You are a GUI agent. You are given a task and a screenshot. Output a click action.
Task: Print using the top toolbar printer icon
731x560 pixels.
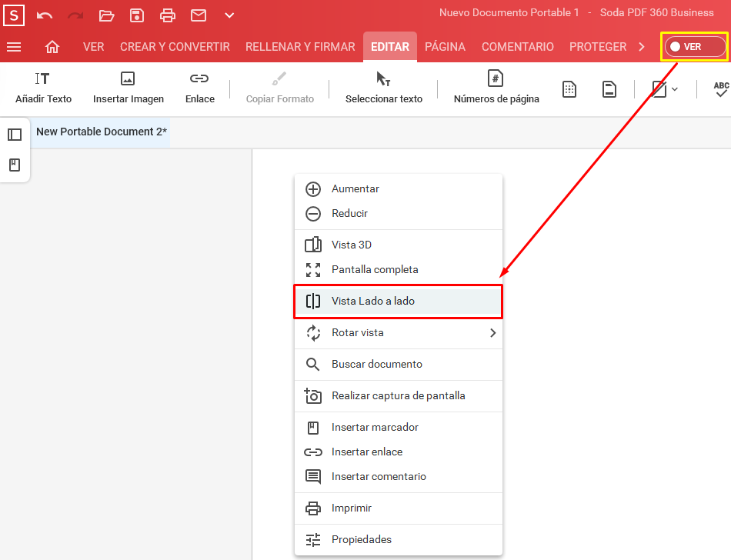coord(168,15)
